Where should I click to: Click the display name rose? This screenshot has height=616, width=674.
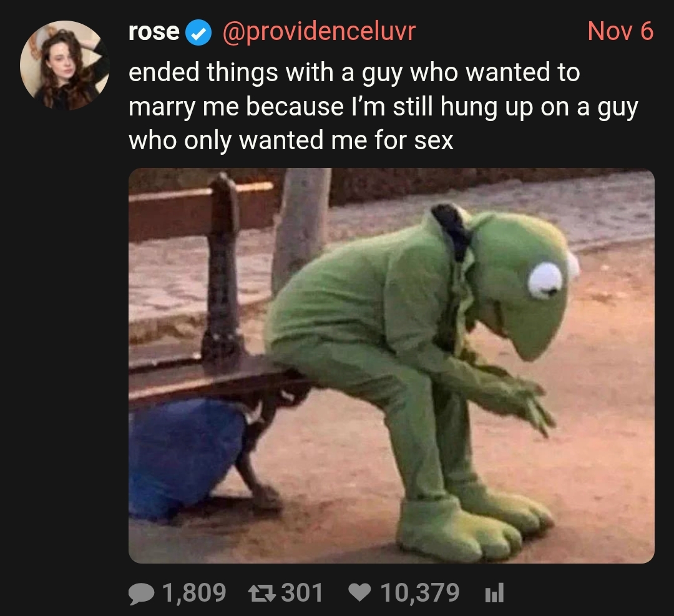154,32
